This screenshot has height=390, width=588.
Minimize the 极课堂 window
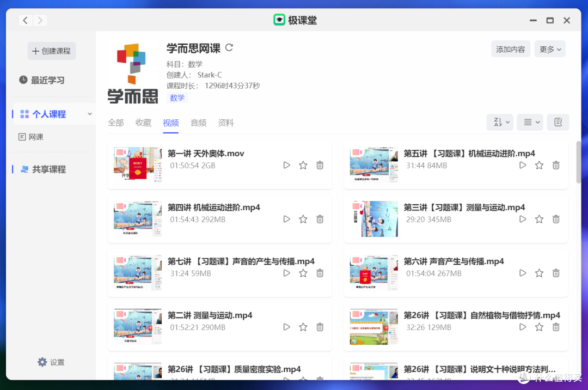533,20
